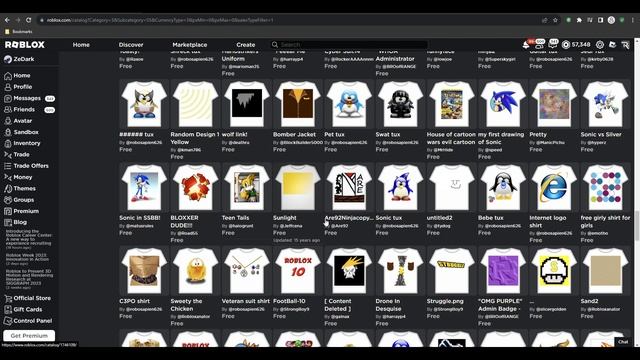Viewport: 640px width, 360px height.
Task: Open Sandbox in the left sidebar
Action: (21, 132)
